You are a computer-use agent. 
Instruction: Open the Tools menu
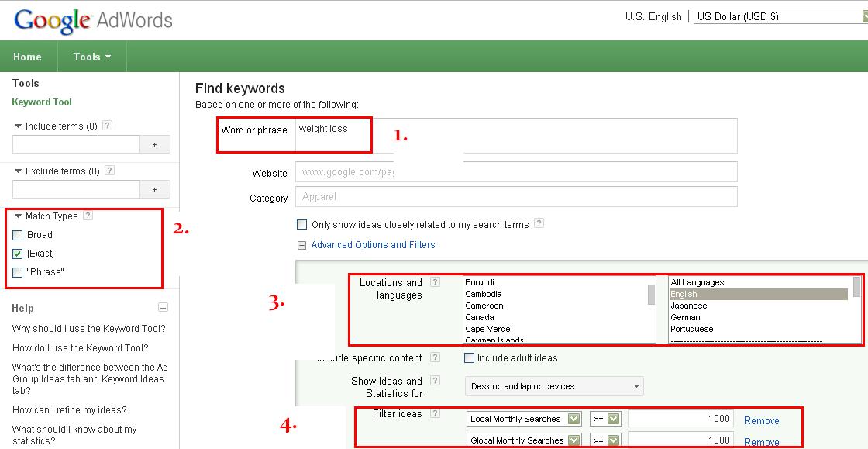(x=92, y=57)
